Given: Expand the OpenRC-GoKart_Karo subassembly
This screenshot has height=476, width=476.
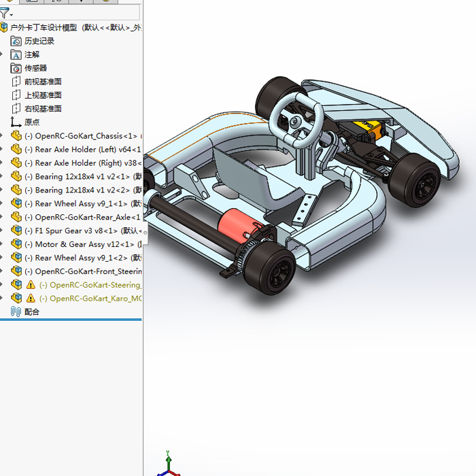Looking at the screenshot, I should [x=1, y=299].
